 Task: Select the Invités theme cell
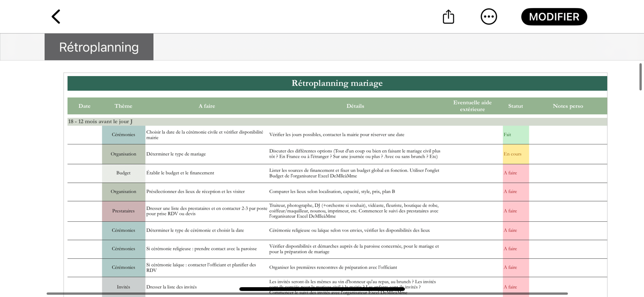coord(123,287)
